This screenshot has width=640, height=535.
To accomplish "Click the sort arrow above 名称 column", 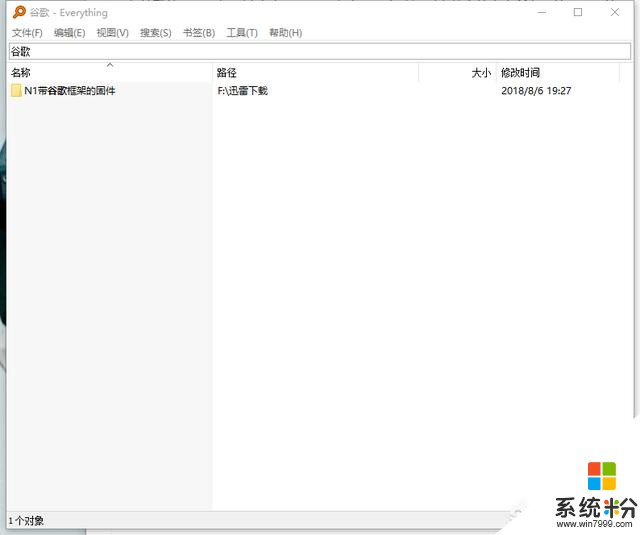I will point(110,65).
